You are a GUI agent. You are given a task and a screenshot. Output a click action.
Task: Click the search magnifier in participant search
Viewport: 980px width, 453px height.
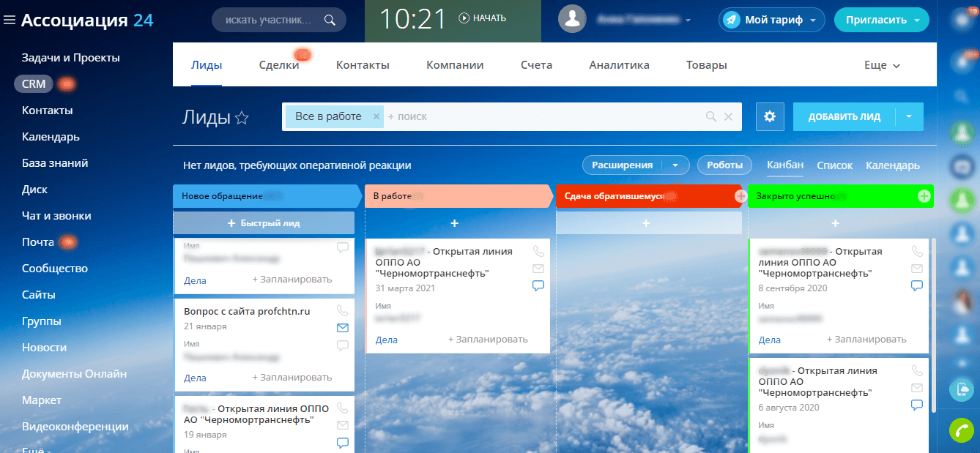(330, 20)
